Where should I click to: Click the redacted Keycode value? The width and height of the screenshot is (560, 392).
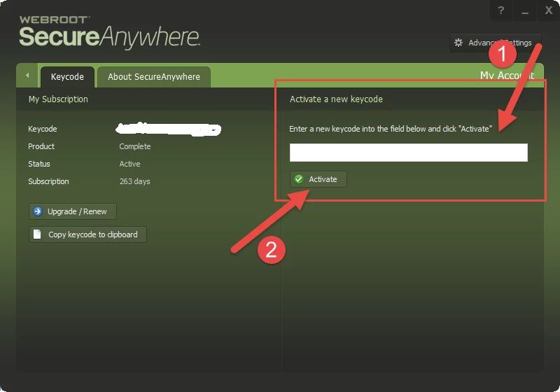[169, 129]
